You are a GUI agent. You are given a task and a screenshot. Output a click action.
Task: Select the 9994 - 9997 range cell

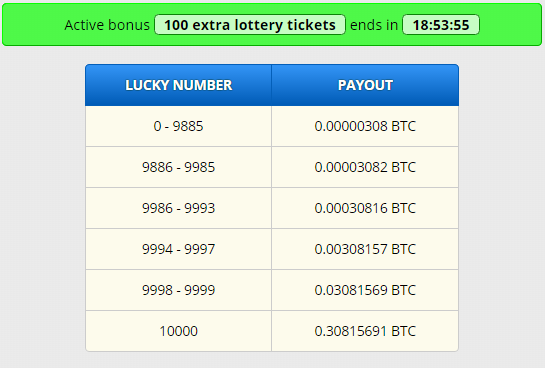(178, 249)
